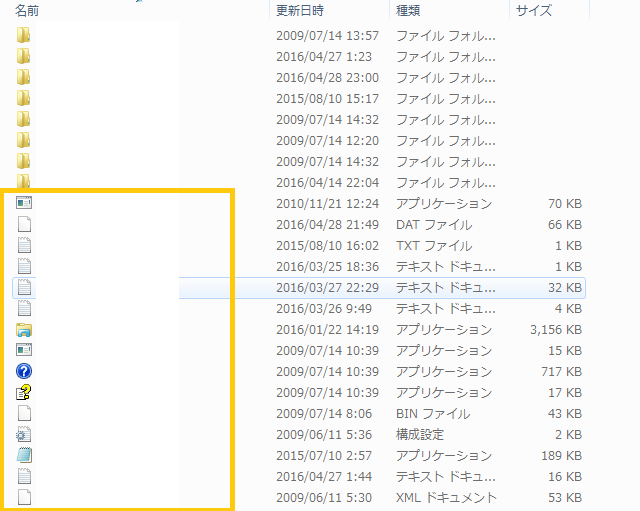The image size is (640, 511).
Task: Click the 構成設定 gear file icon
Action: (24, 434)
